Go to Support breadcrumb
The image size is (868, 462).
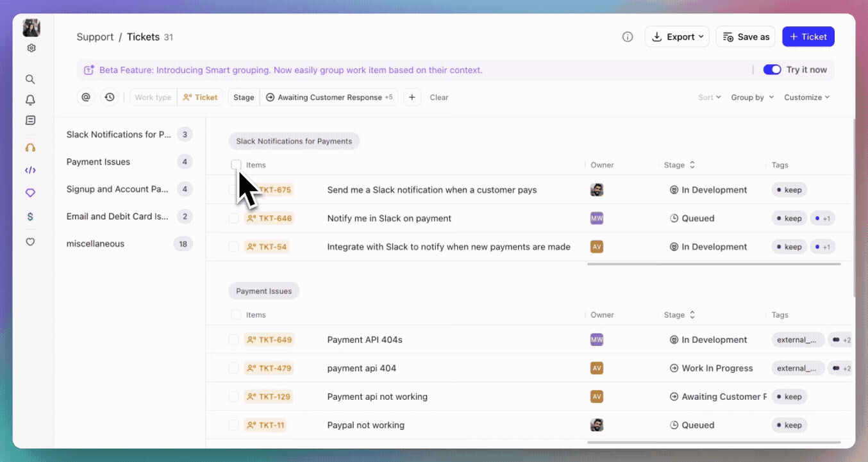95,37
